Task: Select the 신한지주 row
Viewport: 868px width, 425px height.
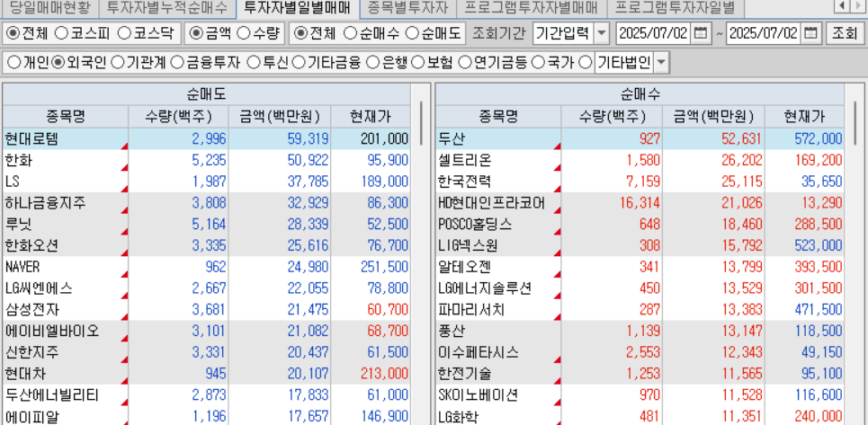Action: coord(207,352)
